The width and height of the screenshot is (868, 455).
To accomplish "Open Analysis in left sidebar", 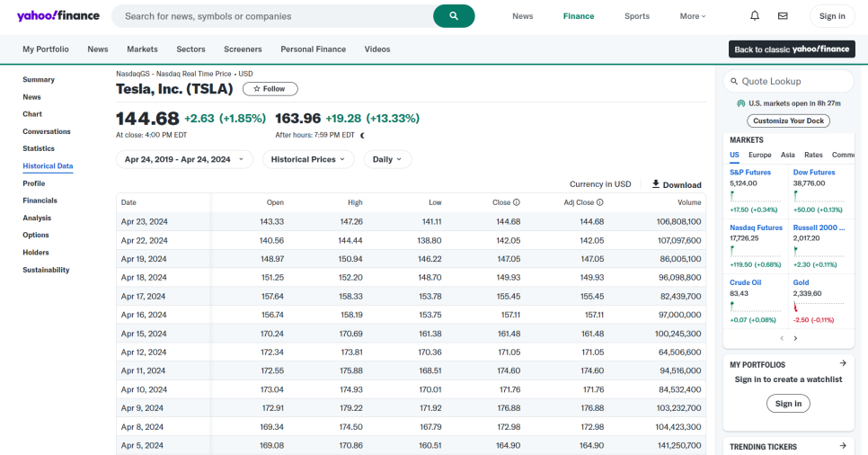I will [x=37, y=219].
